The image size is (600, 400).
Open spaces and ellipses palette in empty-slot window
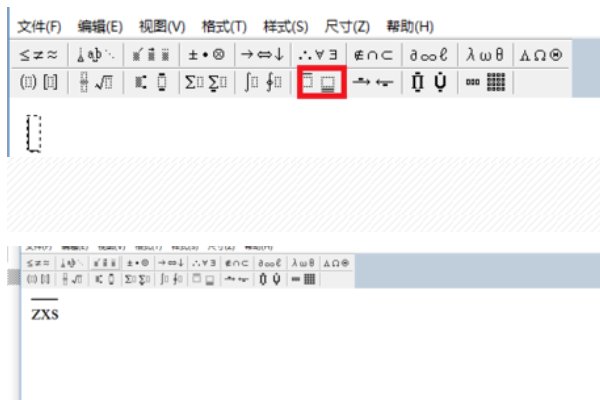[95, 55]
